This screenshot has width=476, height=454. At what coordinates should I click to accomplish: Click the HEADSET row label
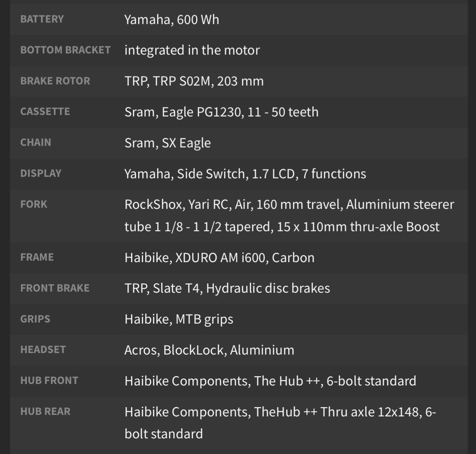(43, 349)
